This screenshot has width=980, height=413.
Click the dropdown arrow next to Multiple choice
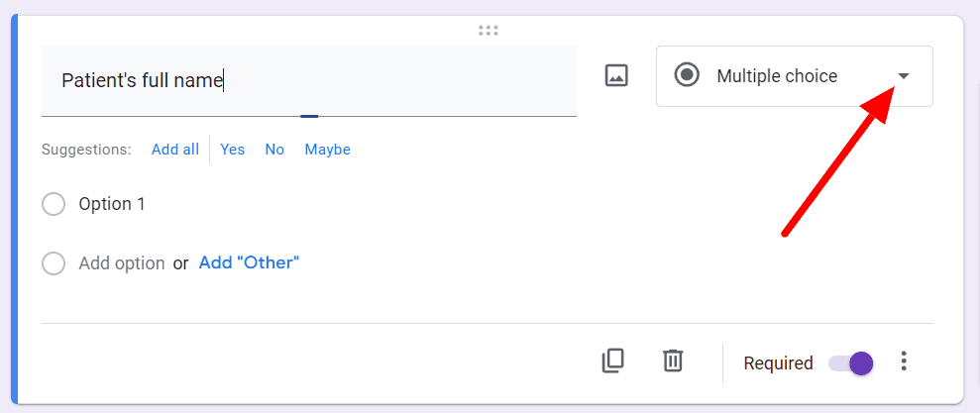pyautogui.click(x=903, y=76)
